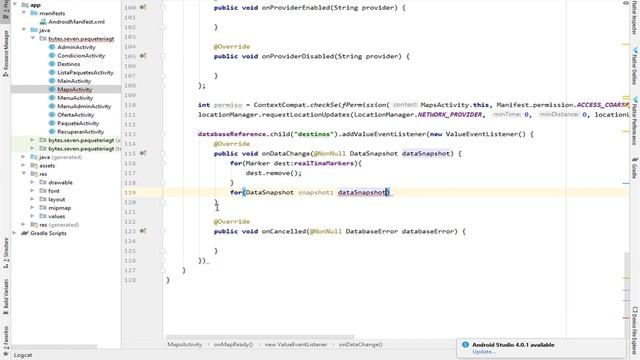Open the Build Variants tool window
Image resolution: width=640 pixels, height=360 pixels.
coord(5,297)
